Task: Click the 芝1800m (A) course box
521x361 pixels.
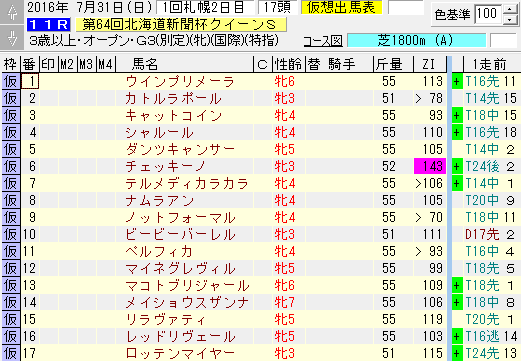Action: (416, 41)
